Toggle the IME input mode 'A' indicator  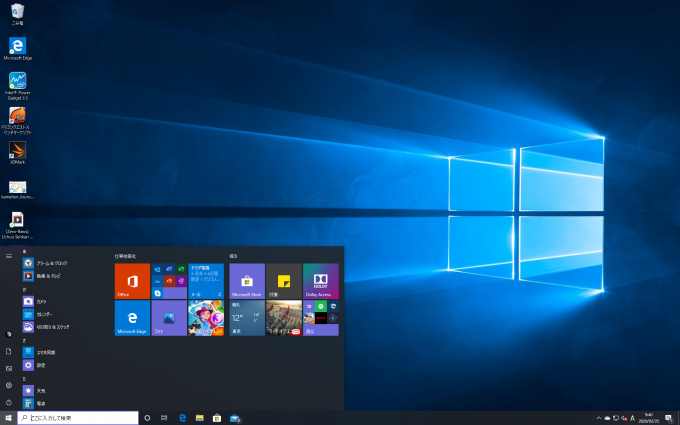(632, 418)
